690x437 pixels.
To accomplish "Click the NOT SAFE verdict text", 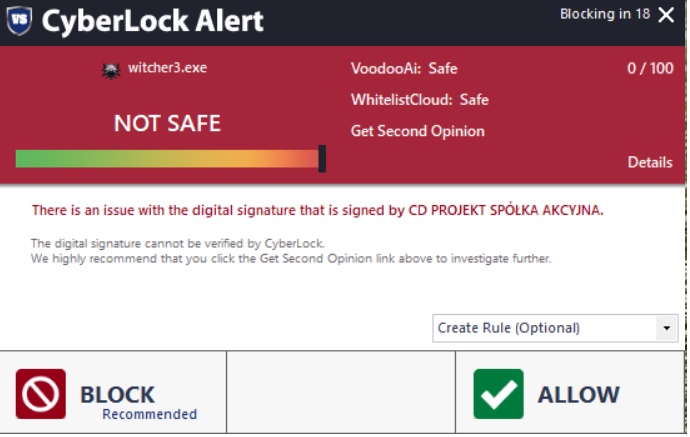I will (x=167, y=123).
